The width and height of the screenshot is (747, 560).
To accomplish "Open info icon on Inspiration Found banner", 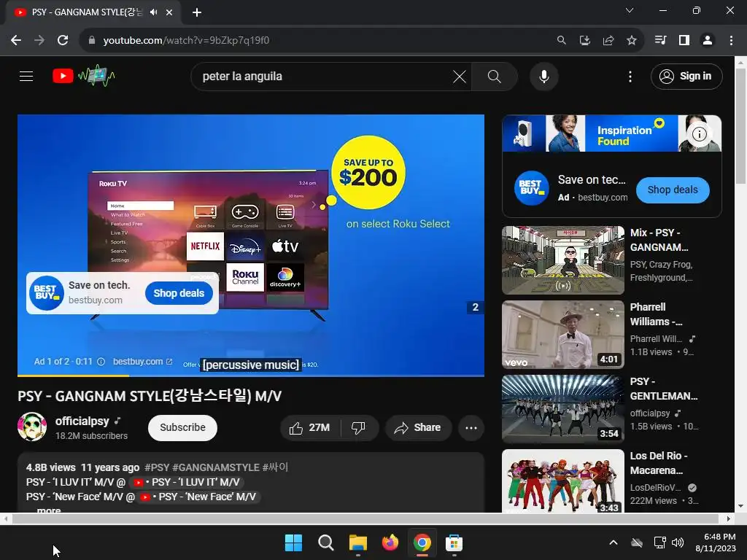I will 699,134.
